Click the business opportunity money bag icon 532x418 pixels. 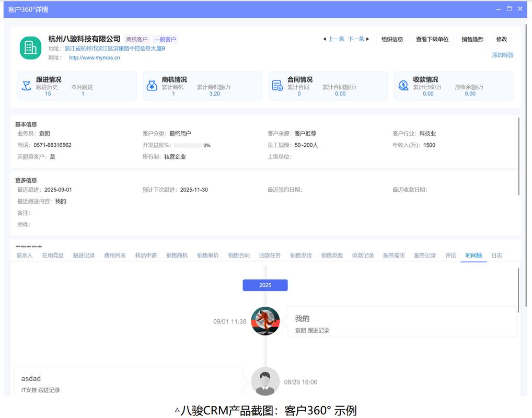pyautogui.click(x=152, y=86)
